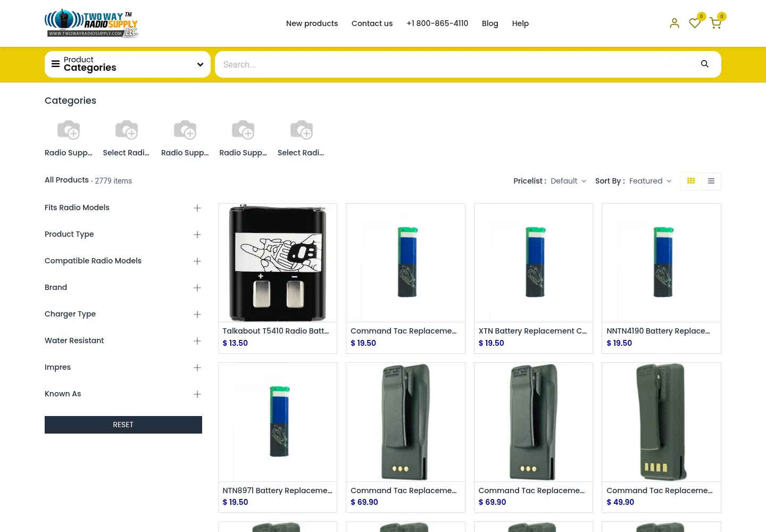Select the first Radio Supp... category icon
The width and height of the screenshot is (766, 532).
pos(69,130)
